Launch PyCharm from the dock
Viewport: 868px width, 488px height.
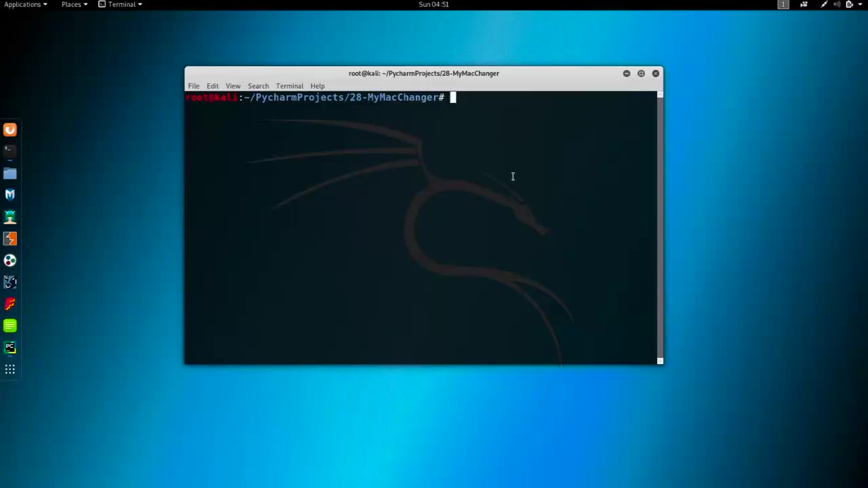(x=9, y=348)
